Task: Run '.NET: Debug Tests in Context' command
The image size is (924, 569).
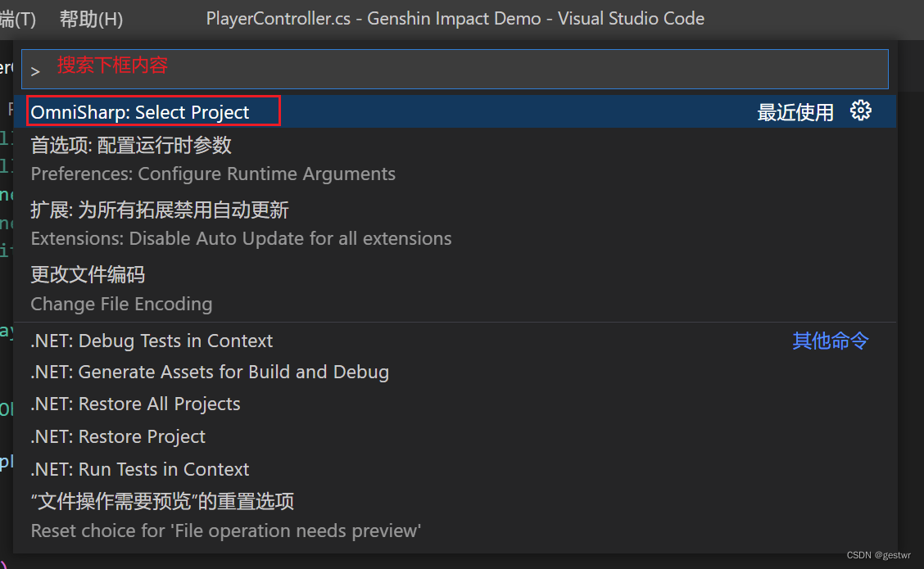Action: click(x=152, y=341)
